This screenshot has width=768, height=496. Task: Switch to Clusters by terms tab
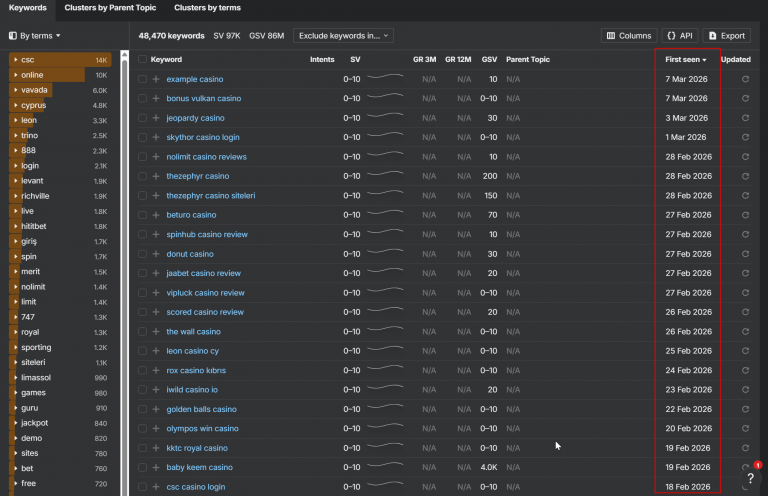pos(207,8)
